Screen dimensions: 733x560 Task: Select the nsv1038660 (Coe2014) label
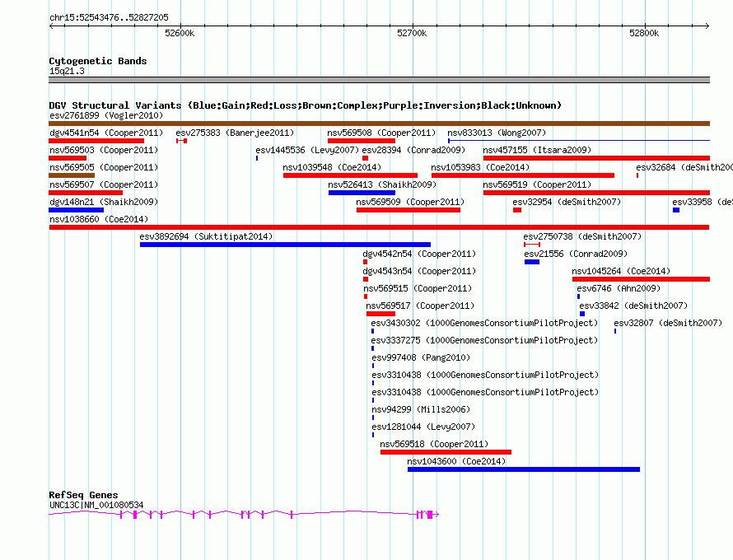pyautogui.click(x=99, y=219)
